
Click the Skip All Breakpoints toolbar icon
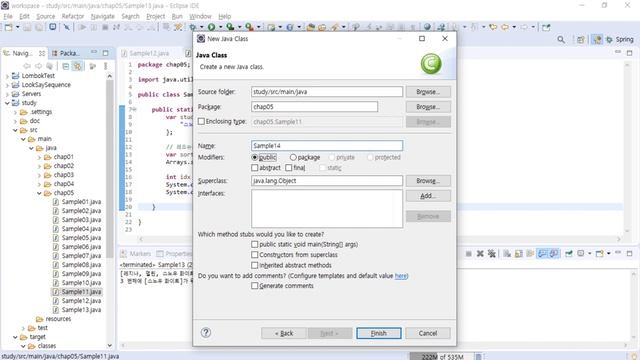click(x=67, y=27)
